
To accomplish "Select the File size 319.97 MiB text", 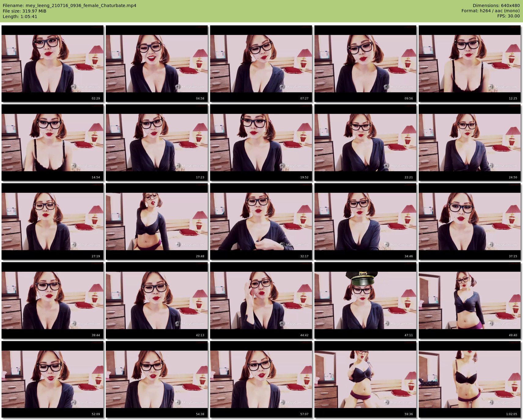I will 24,11.
